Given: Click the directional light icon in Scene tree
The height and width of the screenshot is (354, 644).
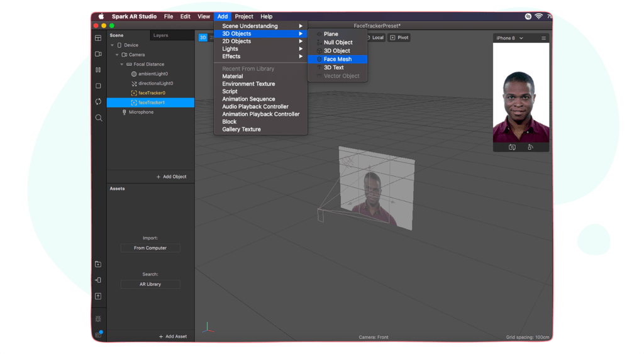Looking at the screenshot, I should 134,84.
